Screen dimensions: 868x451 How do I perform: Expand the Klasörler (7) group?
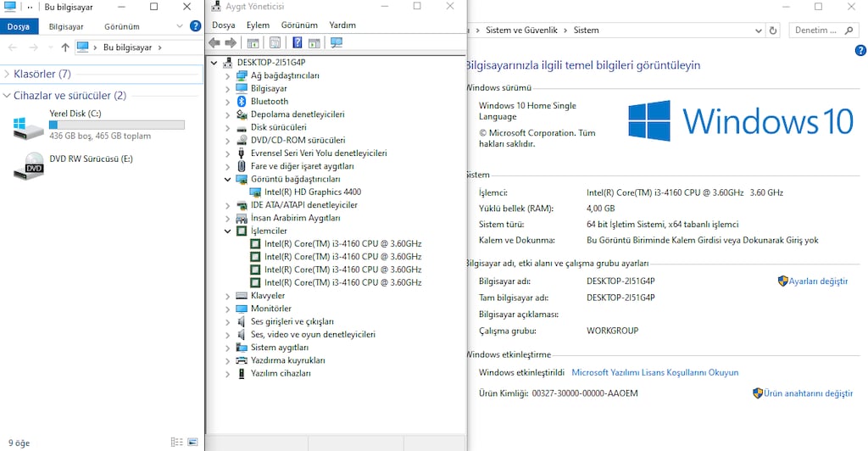7,74
